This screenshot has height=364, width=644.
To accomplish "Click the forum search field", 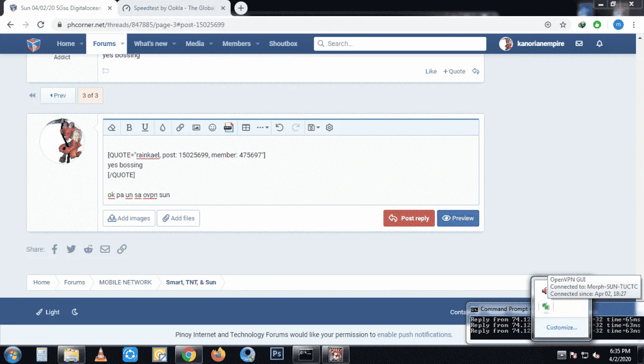I will click(400, 43).
